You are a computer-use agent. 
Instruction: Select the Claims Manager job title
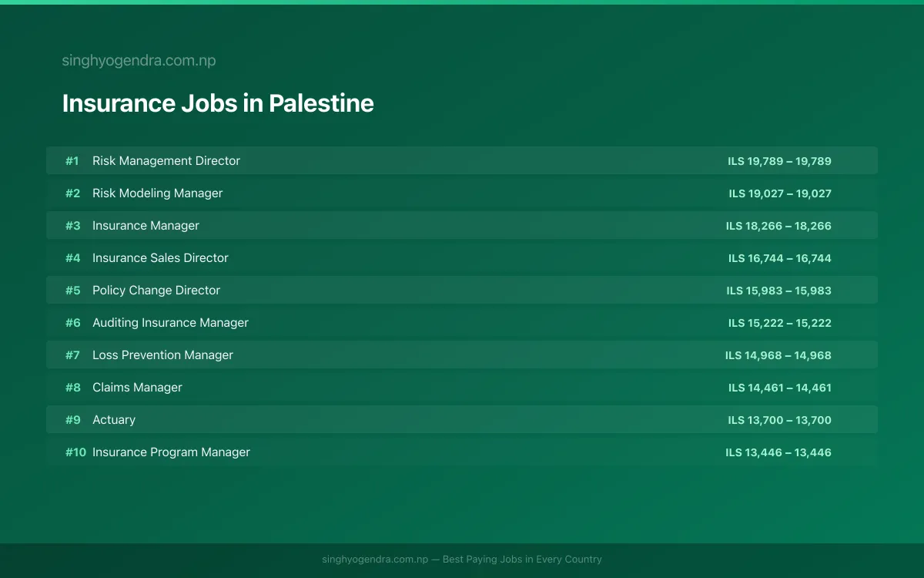137,388
